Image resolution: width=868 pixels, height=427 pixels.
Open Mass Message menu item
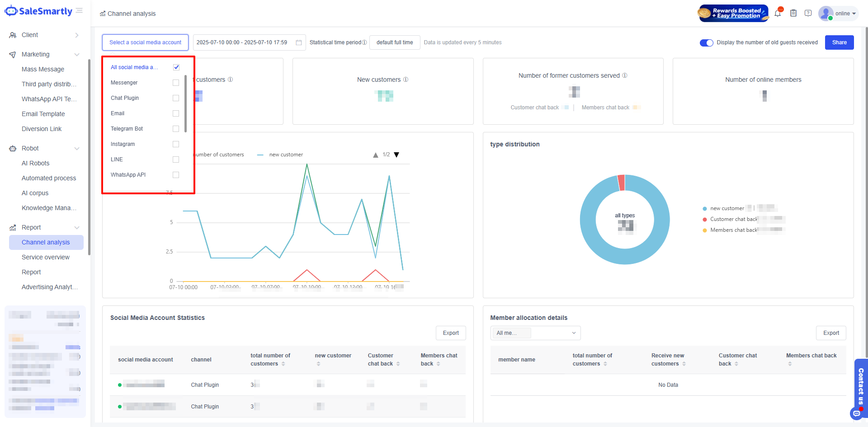click(43, 69)
